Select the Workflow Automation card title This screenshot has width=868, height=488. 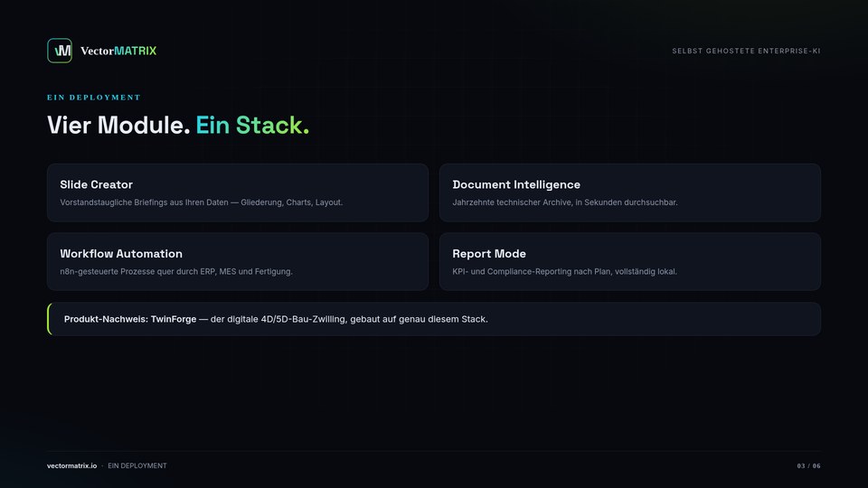[121, 254]
